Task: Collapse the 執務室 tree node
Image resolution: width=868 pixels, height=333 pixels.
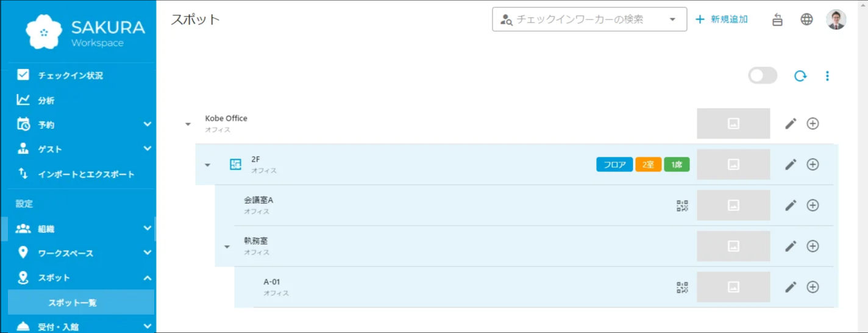Action: click(x=227, y=246)
